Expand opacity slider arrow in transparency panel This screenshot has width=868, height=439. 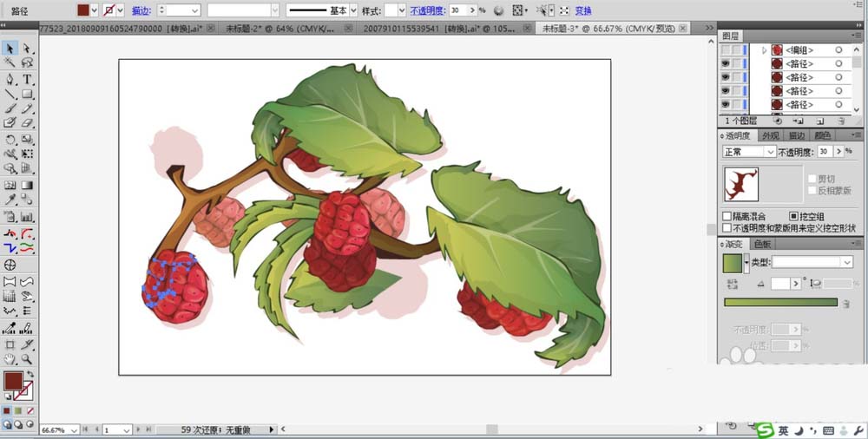point(839,152)
